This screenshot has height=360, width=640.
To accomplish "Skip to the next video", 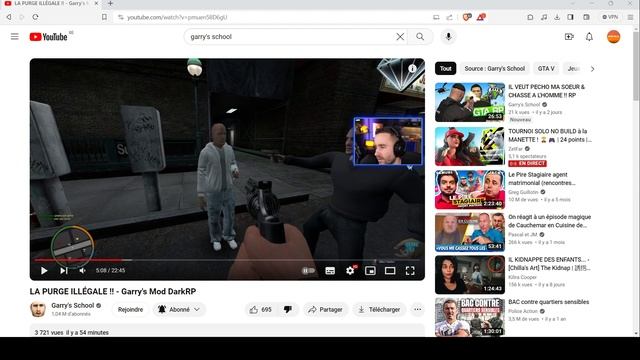I will pyautogui.click(x=64, y=271).
